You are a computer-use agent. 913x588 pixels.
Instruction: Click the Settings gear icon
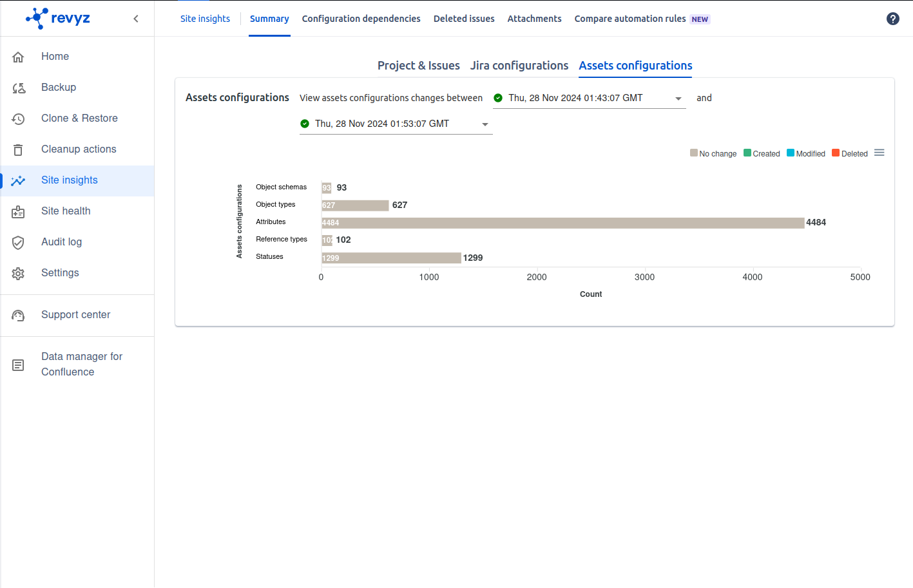tap(18, 273)
